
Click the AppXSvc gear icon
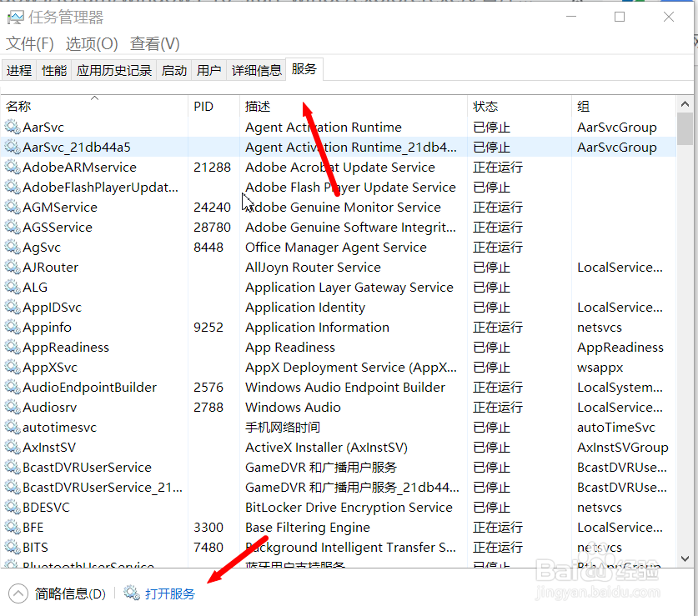[x=13, y=368]
